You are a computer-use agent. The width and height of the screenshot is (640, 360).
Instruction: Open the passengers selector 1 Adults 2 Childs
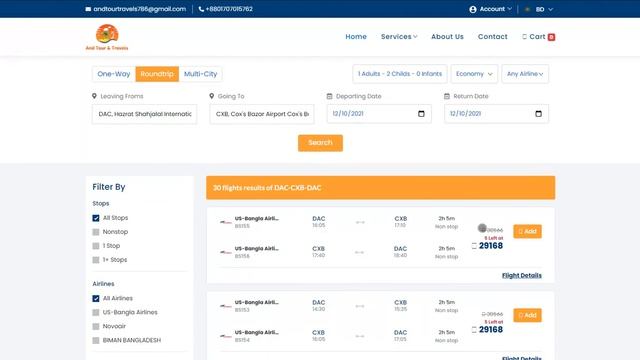click(x=400, y=74)
